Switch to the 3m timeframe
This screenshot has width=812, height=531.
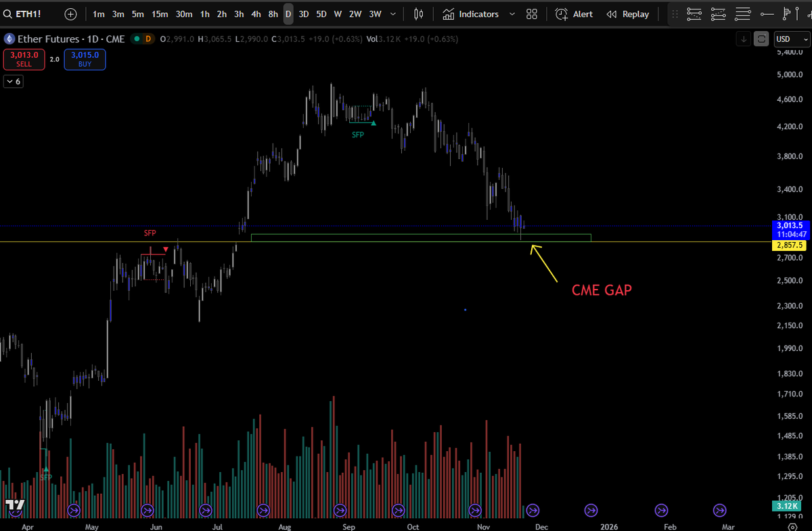118,14
